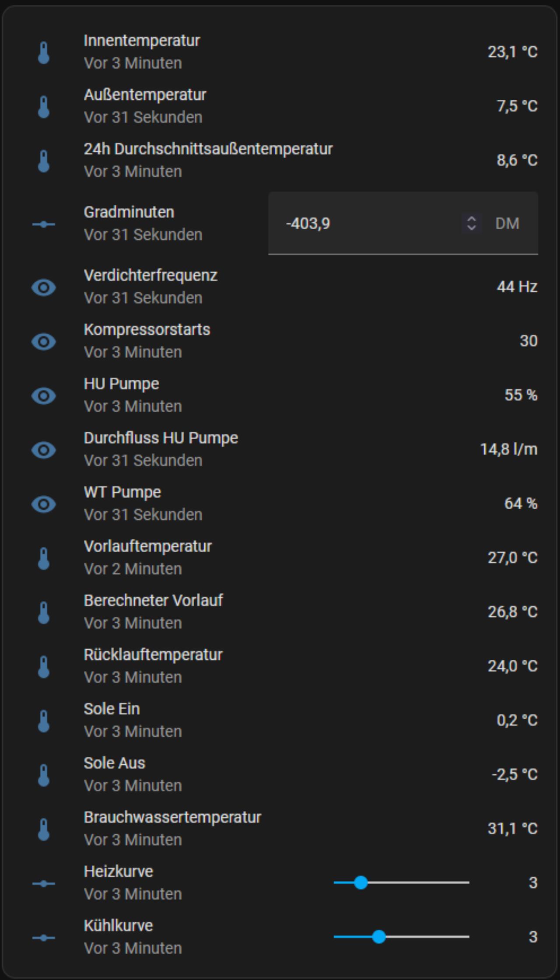The height and width of the screenshot is (980, 560).
Task: Click the Brauchwassertemperatur thermometer icon
Action: tap(44, 829)
